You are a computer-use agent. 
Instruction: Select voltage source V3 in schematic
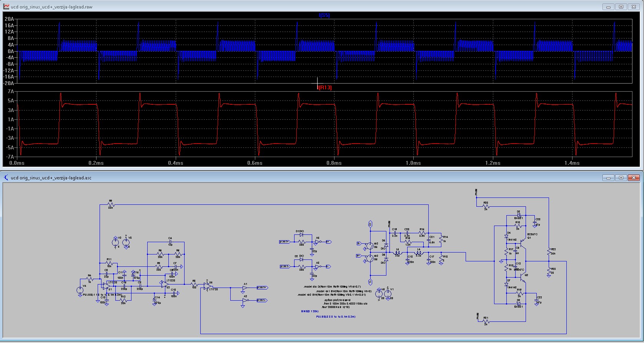126,242
